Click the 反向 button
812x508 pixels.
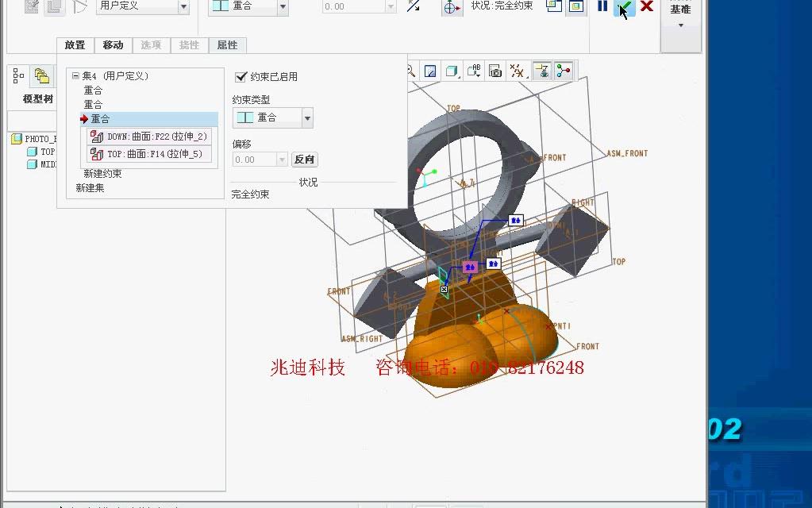point(304,160)
